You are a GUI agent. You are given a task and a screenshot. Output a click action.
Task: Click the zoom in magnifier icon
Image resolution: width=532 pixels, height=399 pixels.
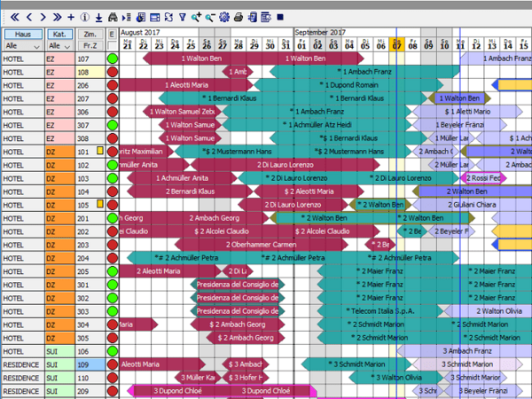point(196,17)
